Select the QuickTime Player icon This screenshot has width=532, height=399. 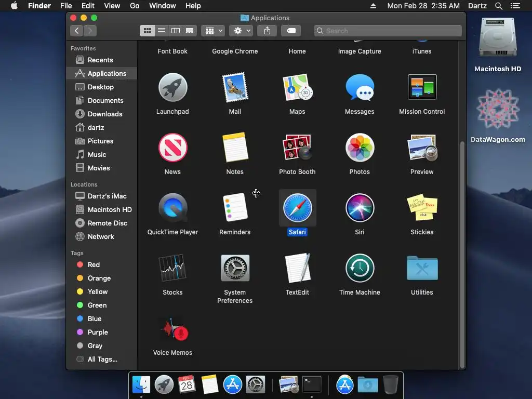[172, 208]
